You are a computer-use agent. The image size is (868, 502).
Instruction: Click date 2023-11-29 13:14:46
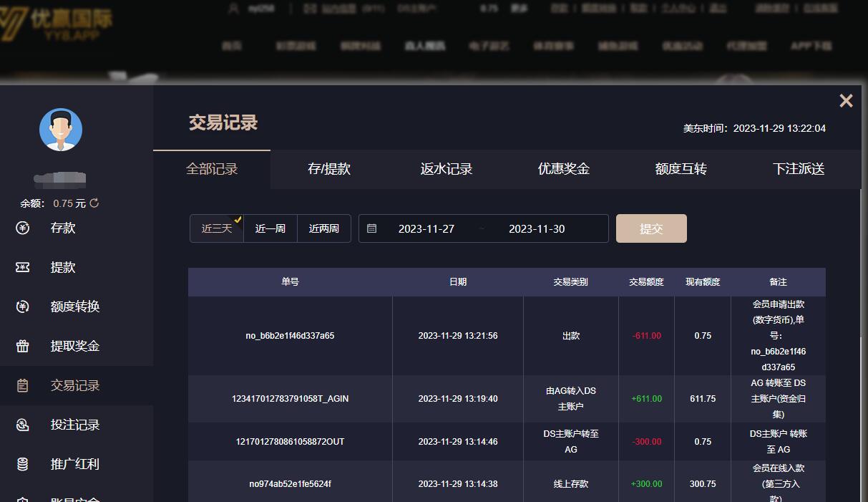tap(458, 442)
